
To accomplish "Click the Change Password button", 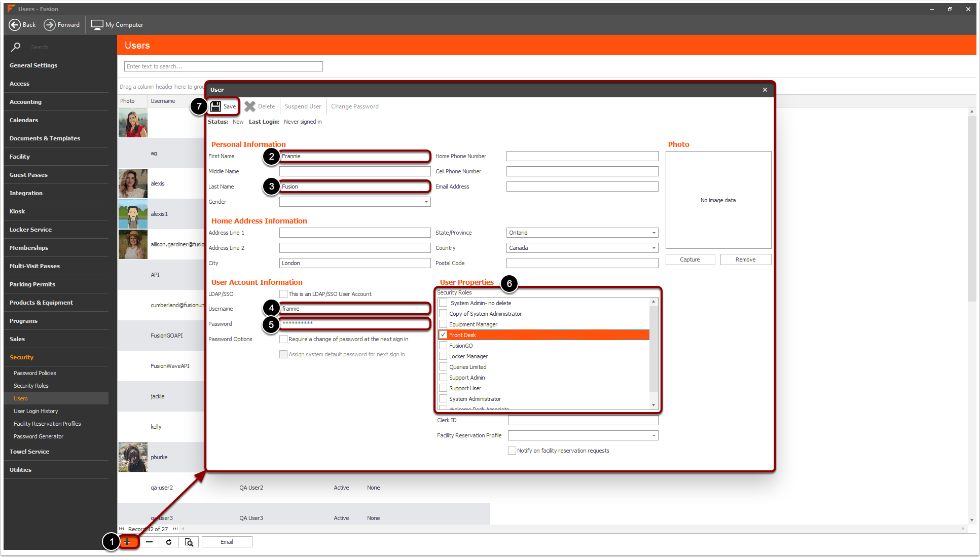I will (354, 106).
